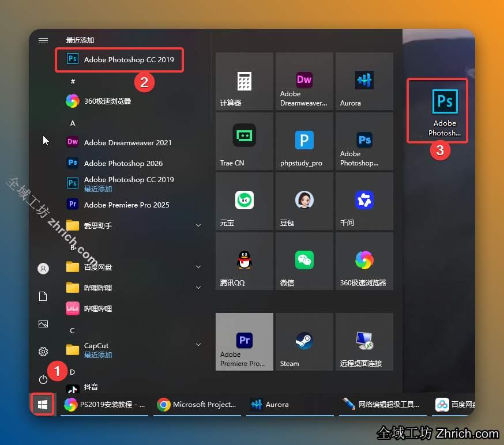This screenshot has width=504, height=445.
Task: Click the 最近添加 section heading
Action: [80, 40]
